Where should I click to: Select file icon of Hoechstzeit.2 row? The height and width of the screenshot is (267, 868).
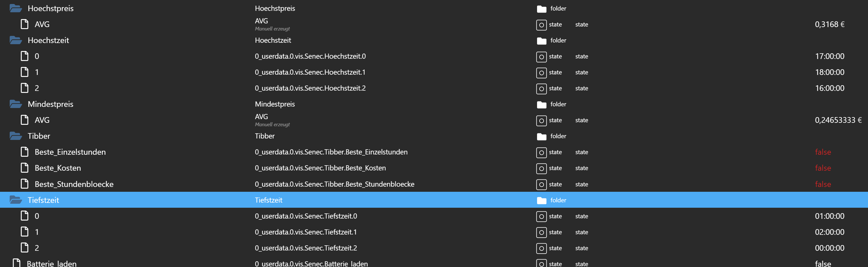25,88
